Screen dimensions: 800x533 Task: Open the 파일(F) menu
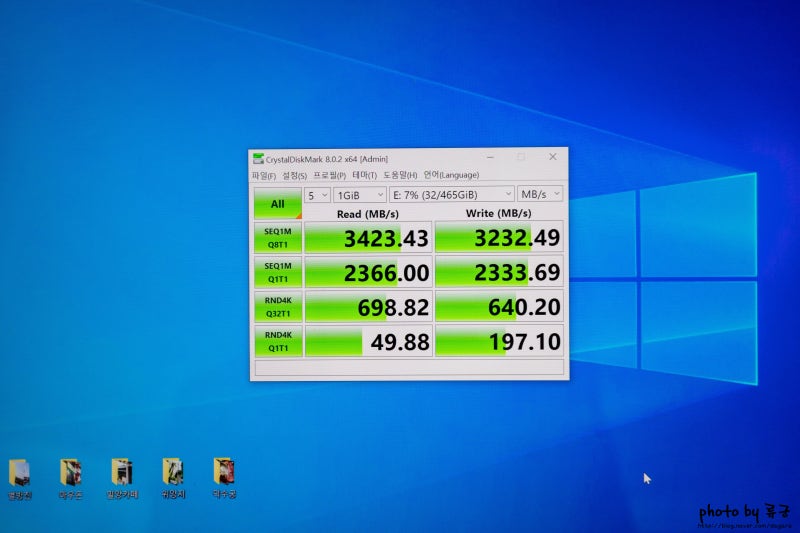pos(263,176)
